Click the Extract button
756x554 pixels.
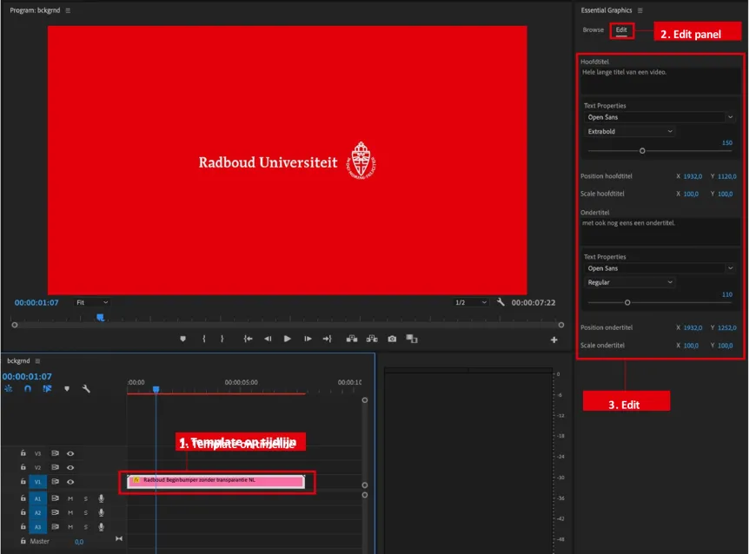pos(372,340)
